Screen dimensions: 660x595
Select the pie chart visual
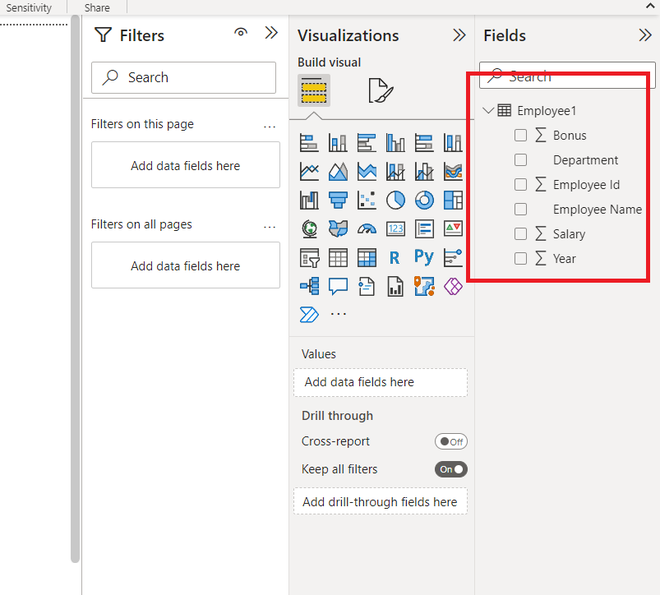[x=395, y=200]
